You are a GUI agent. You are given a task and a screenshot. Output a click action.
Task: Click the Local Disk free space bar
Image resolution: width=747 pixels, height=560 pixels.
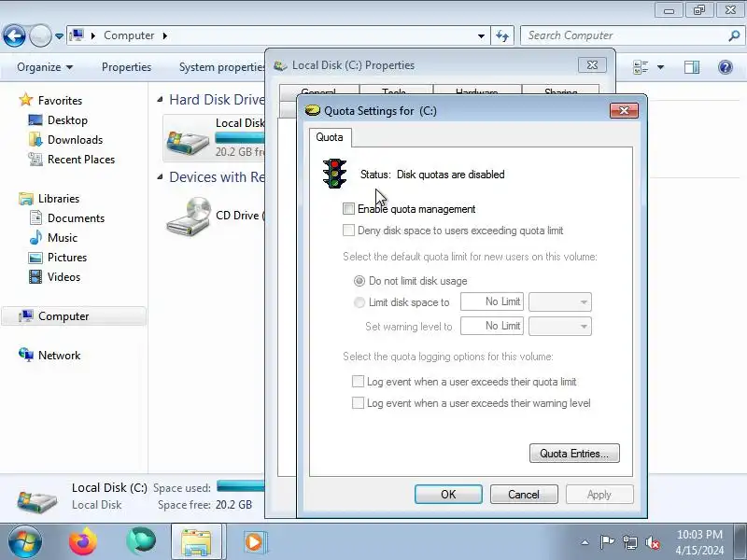(240, 138)
